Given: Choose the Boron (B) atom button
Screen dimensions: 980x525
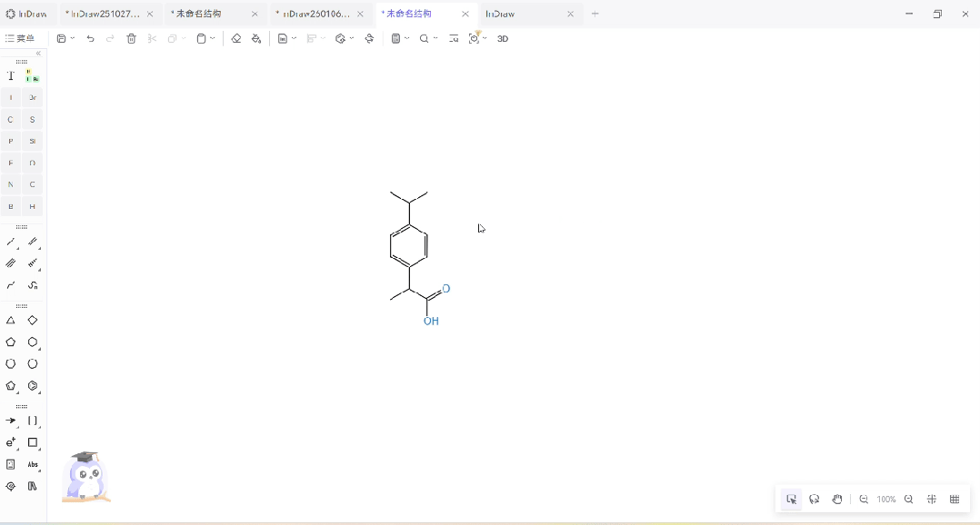Looking at the screenshot, I should click(x=11, y=206).
